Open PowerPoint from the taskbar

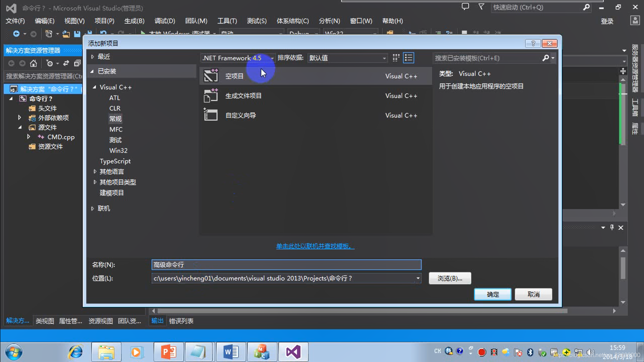tap(168, 352)
